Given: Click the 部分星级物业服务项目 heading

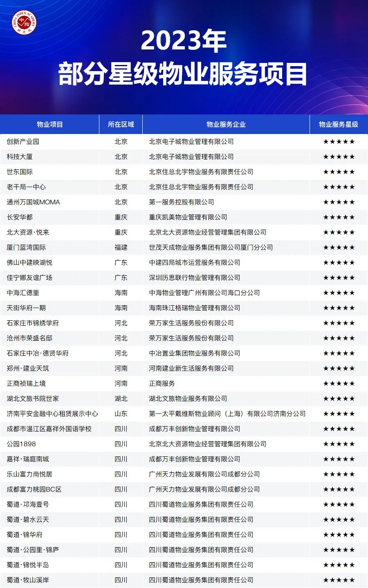Looking at the screenshot, I should 183,74.
